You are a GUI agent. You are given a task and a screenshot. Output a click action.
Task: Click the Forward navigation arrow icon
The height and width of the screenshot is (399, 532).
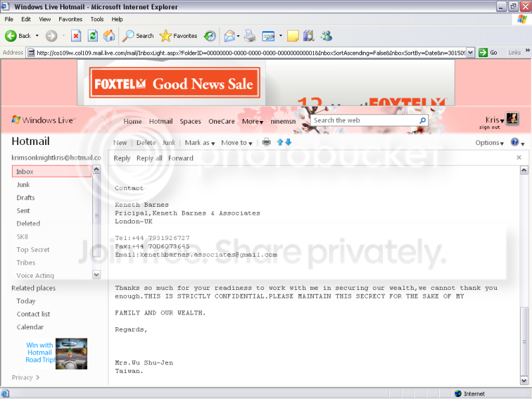click(52, 36)
